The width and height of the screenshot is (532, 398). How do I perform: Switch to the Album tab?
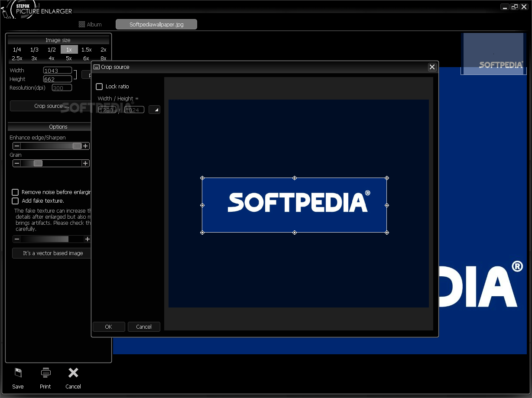click(90, 25)
